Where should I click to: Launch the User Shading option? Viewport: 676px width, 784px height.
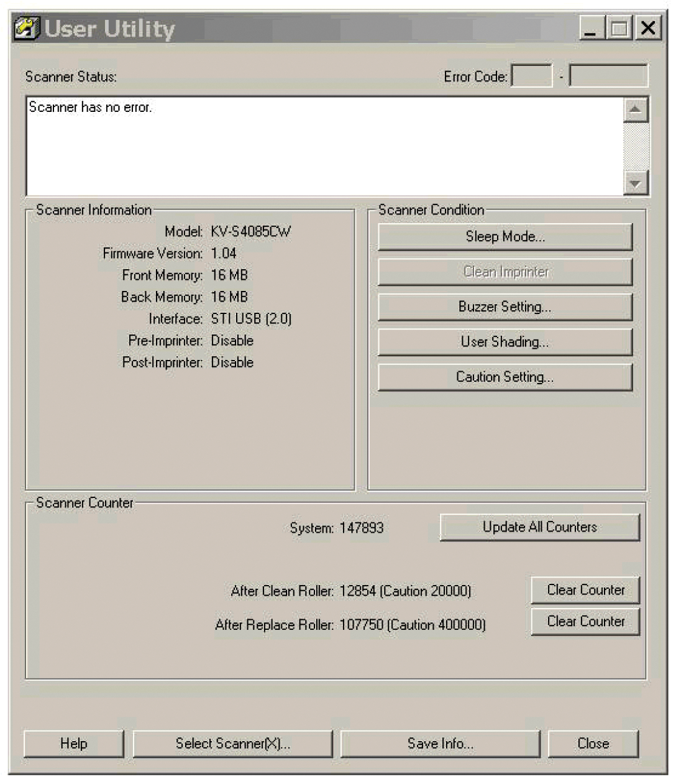(x=505, y=342)
